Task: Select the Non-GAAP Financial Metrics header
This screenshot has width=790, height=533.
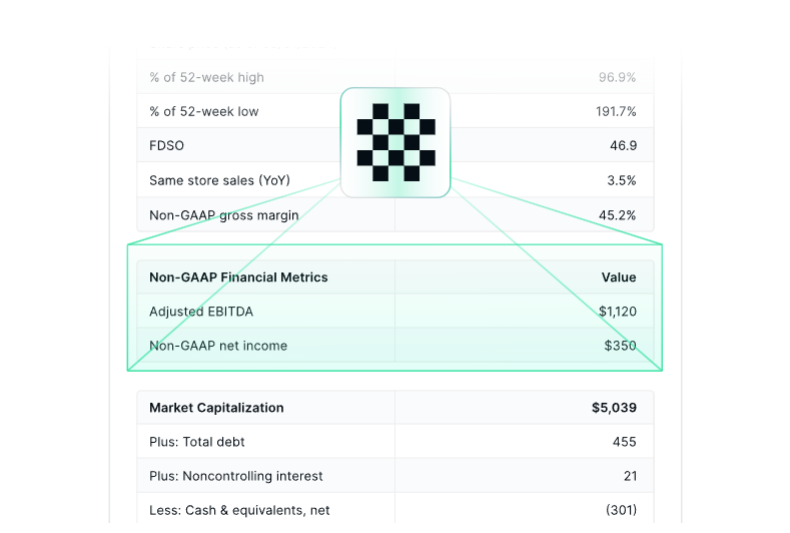Action: point(238,277)
